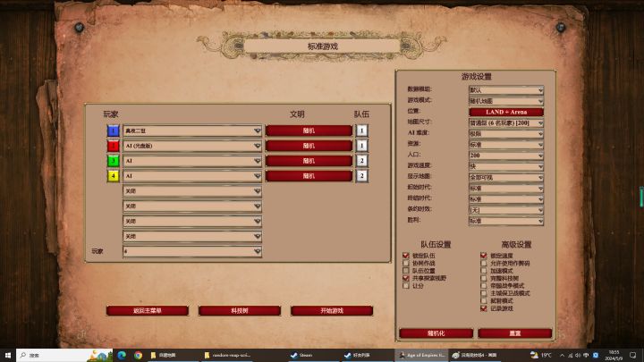Toggle the 锁定队伍 checkbox
The height and width of the screenshot is (362, 644).
(406, 256)
